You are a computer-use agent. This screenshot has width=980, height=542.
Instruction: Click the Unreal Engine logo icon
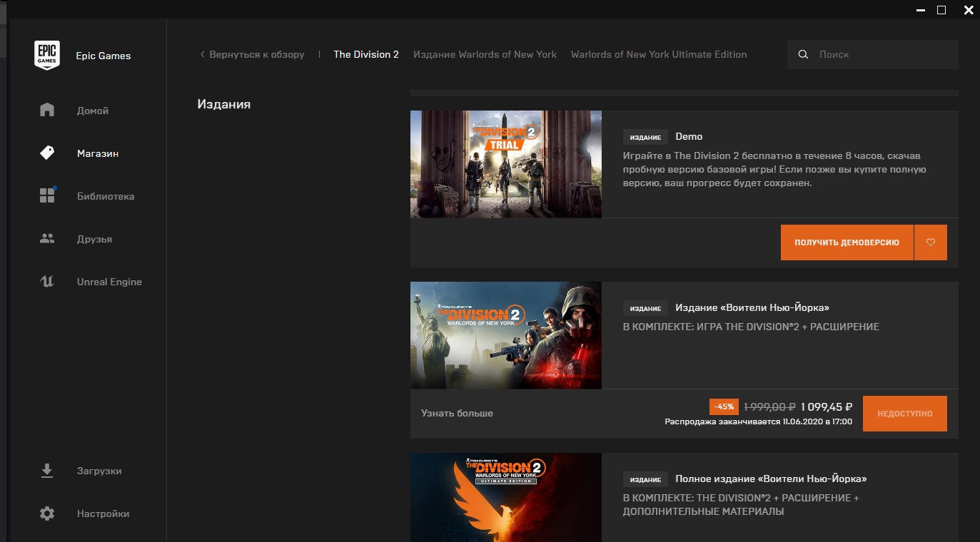point(47,282)
